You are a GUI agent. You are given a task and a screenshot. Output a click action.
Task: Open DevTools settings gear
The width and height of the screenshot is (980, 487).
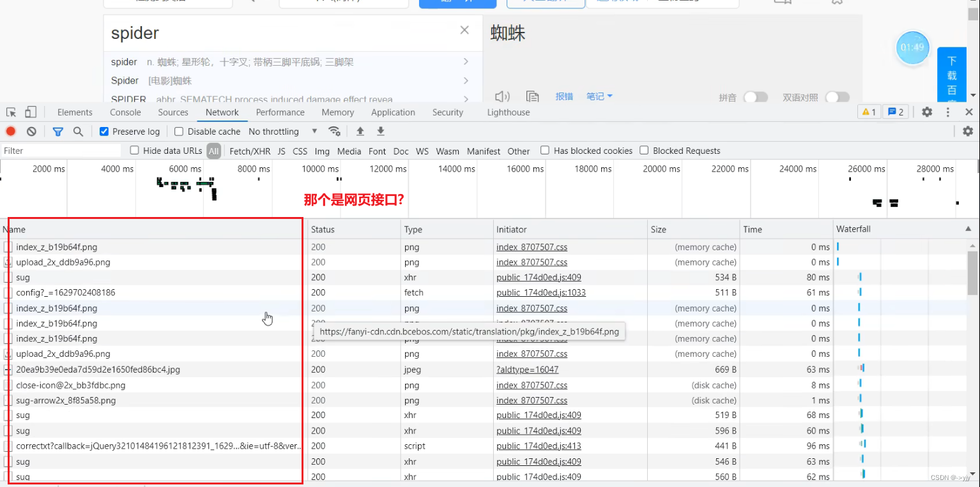point(927,112)
